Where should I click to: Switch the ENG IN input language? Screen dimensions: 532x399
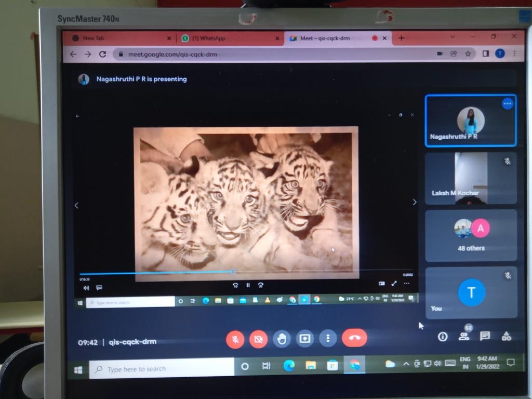pyautogui.click(x=465, y=363)
